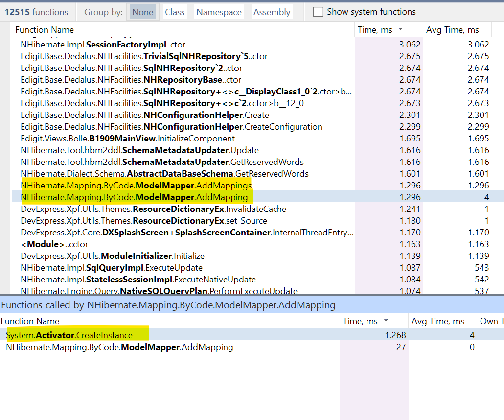
Task: Select the SqlQueryImpl.ExecuteUpdate row
Action: tap(258, 268)
